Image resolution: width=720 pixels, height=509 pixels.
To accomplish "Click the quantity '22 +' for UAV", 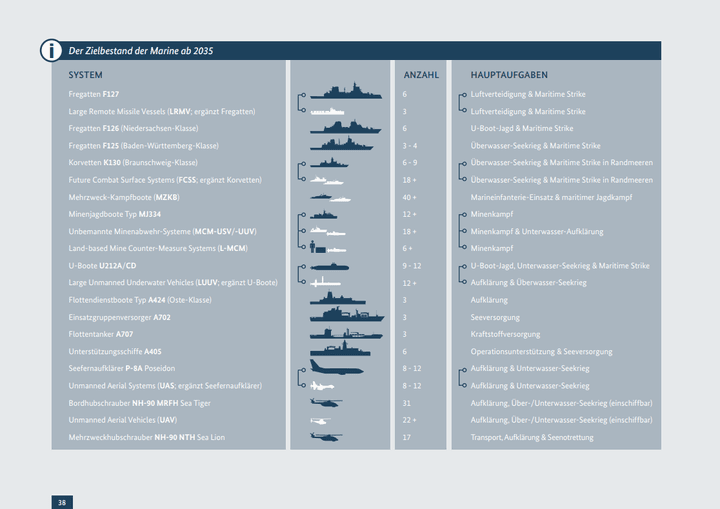I will [410, 420].
